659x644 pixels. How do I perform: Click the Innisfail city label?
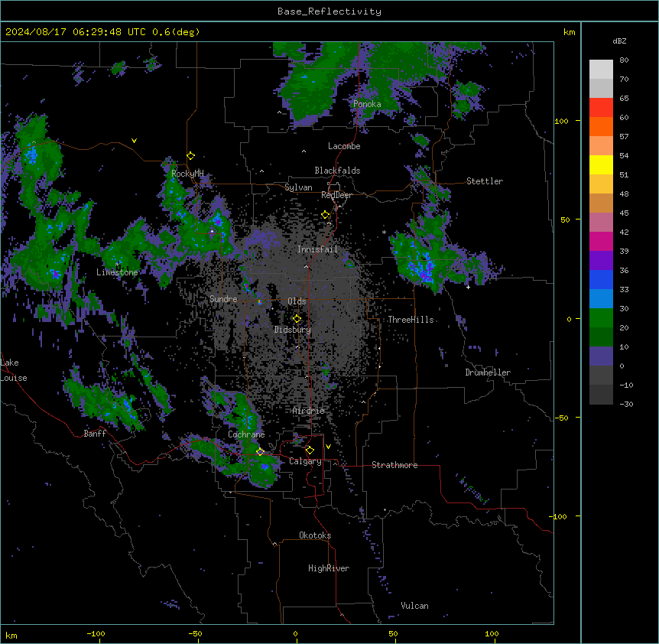[317, 249]
